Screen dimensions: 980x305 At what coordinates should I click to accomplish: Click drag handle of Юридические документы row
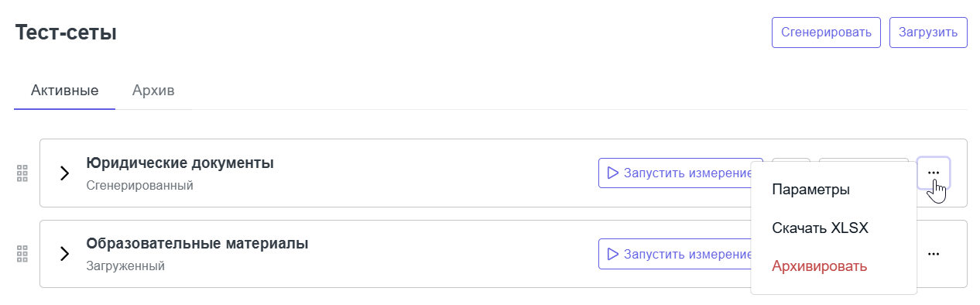[x=22, y=173]
